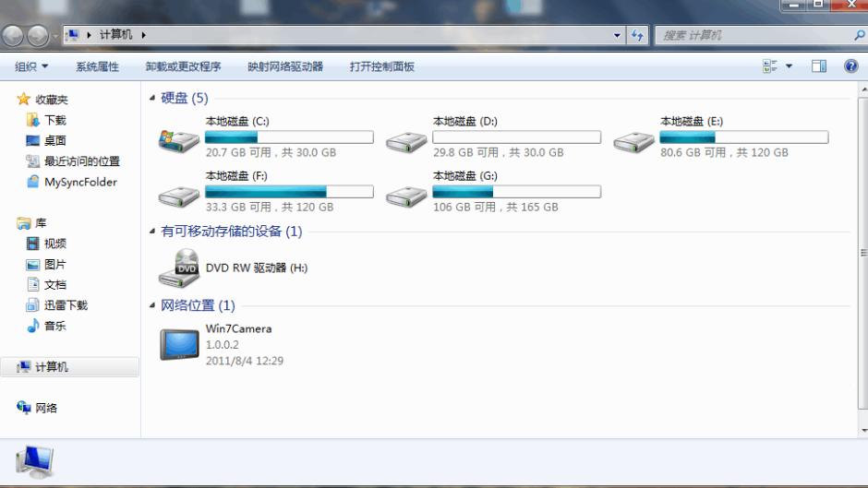Screen dimensions: 868x488
Task: Click text 20.7 GB 可用，共 30.0 GB
Action: click(x=271, y=152)
